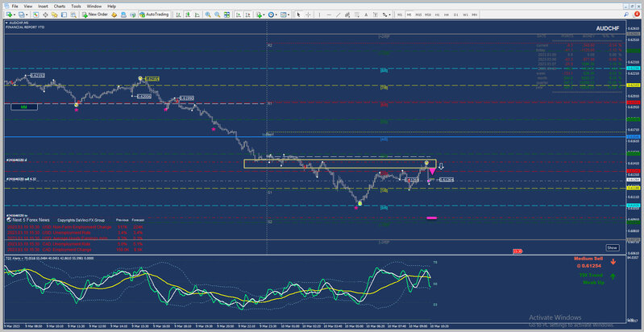Select the text label T tool
Viewport: 644px width, 332px height.
pyautogui.click(x=375, y=15)
